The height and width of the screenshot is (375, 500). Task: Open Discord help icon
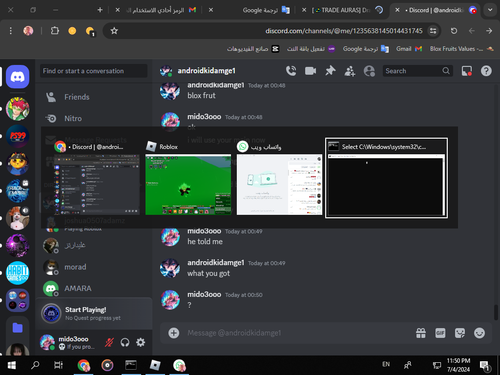point(486,71)
